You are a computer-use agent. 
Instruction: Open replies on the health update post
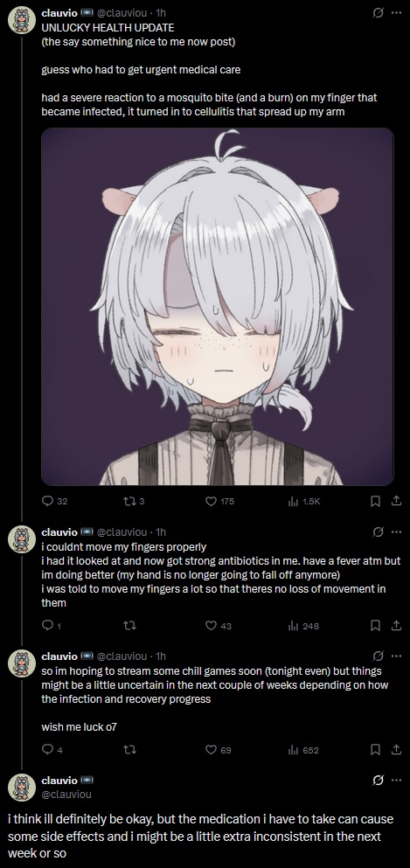point(54,501)
